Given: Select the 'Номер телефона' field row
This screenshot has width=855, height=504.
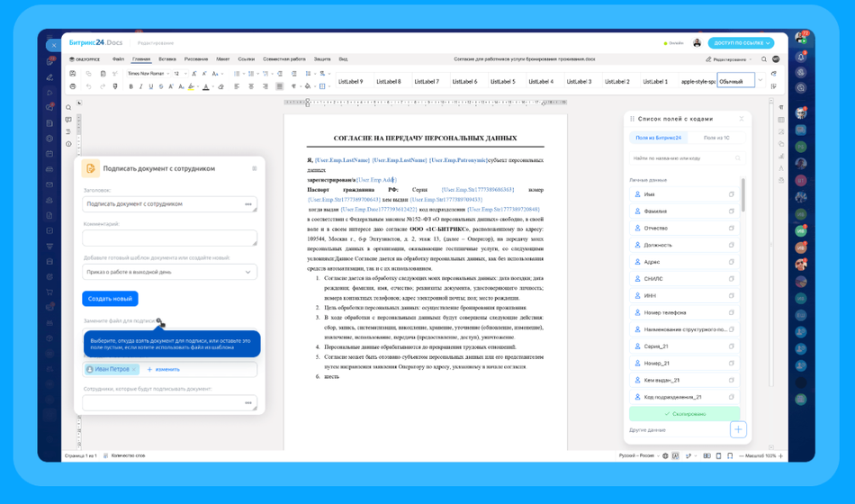Looking at the screenshot, I should 684,312.
